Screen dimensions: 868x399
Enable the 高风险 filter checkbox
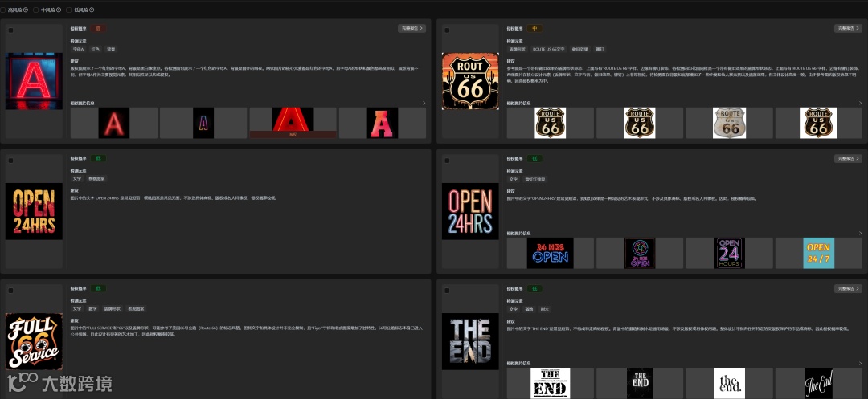pos(3,10)
